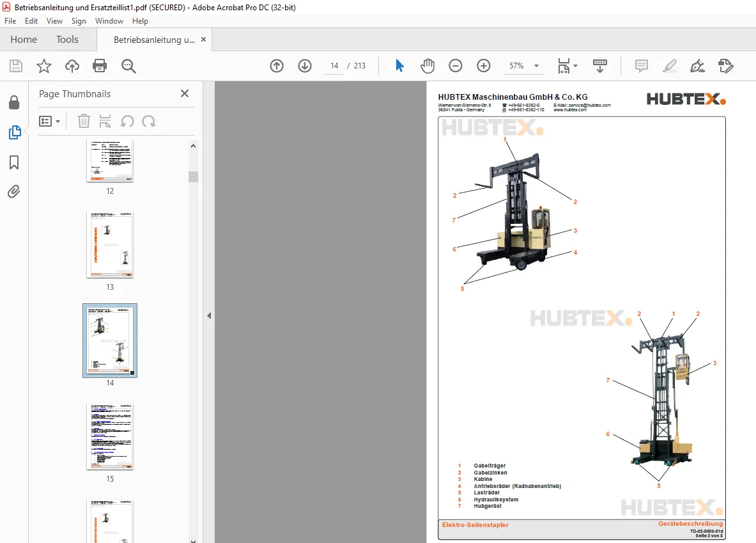
Task: Zoom out with minus button
Action: [455, 66]
